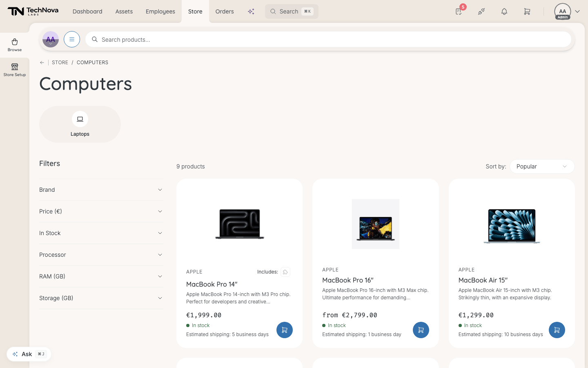Expand the Price (€) filter
This screenshot has width=588, height=368.
pos(101,211)
